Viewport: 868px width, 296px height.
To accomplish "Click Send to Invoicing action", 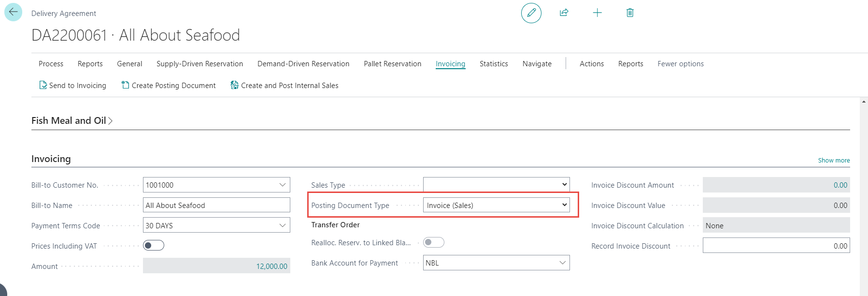I will (72, 86).
